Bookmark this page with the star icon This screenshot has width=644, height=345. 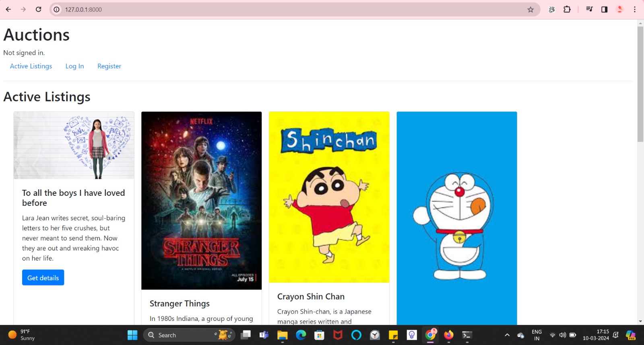tap(530, 9)
